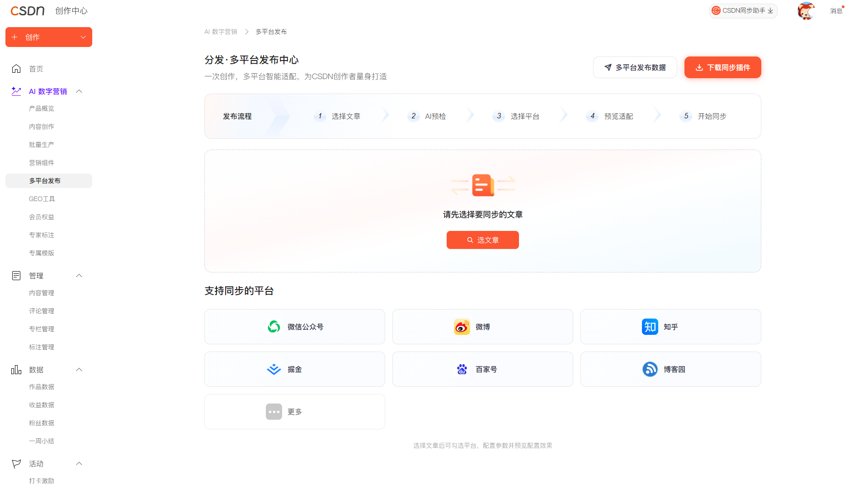The image size is (868, 488).
Task: Go to 首页 via home icon
Action: click(16, 69)
